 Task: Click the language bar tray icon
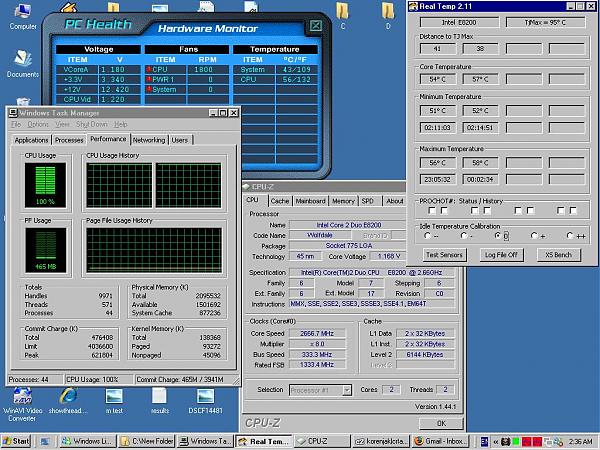point(484,442)
